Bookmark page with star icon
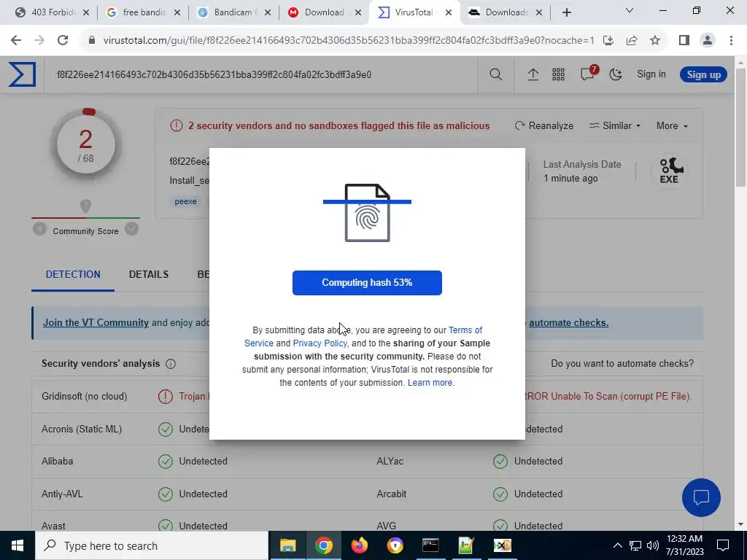 coord(655,41)
